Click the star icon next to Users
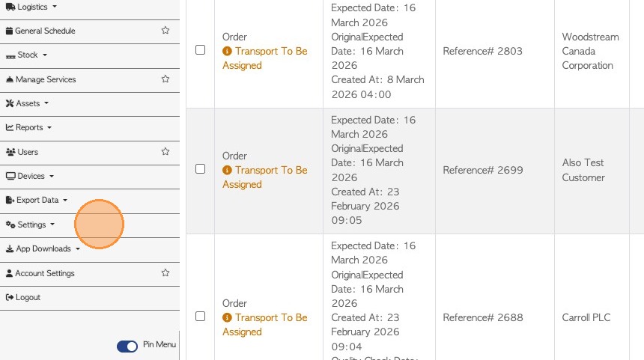644x360 pixels. (165, 151)
